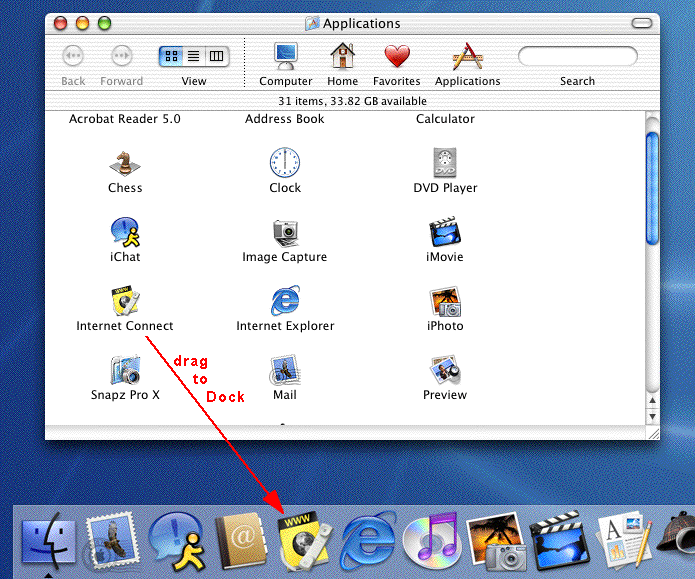Open Favorites heart toolbar icon
The image size is (695, 579).
click(397, 56)
